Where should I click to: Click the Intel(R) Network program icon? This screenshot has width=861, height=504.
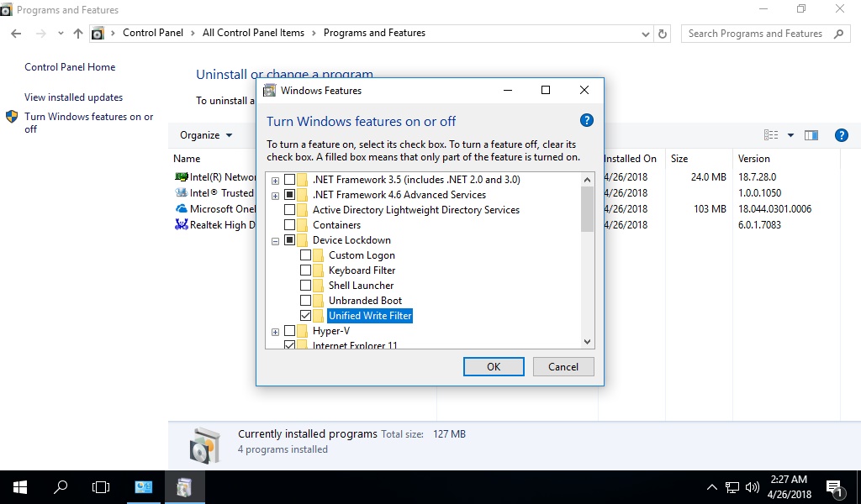(x=182, y=177)
